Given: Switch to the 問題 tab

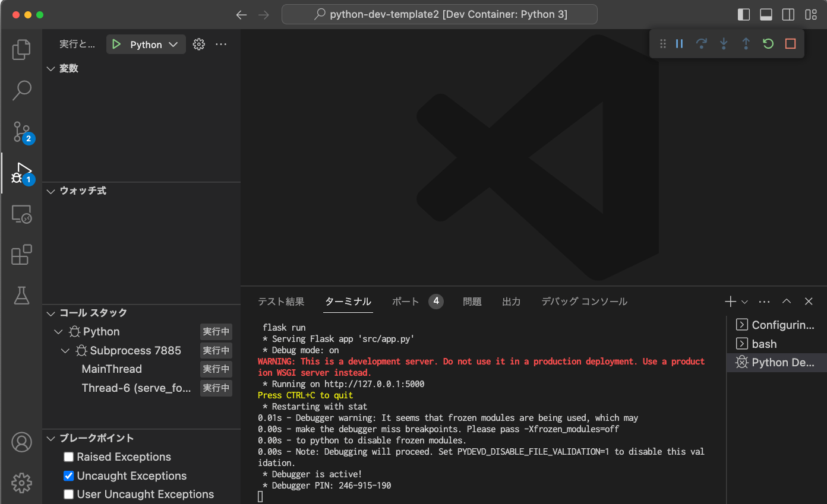Looking at the screenshot, I should [x=472, y=302].
